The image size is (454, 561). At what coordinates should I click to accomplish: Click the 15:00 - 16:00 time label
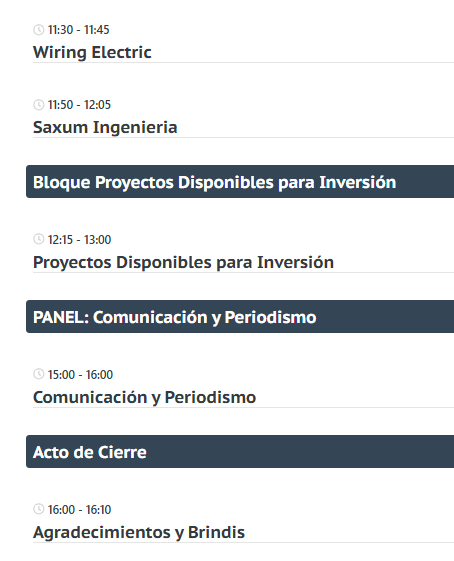click(80, 375)
